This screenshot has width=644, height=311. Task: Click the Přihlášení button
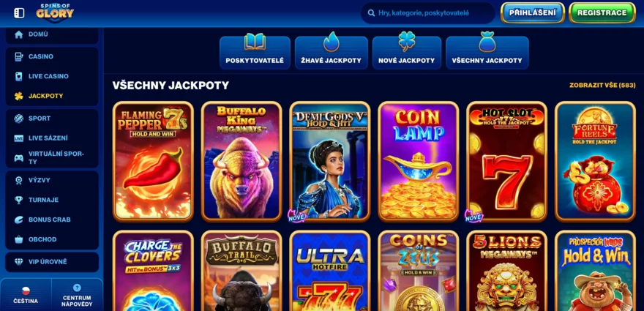(x=533, y=12)
